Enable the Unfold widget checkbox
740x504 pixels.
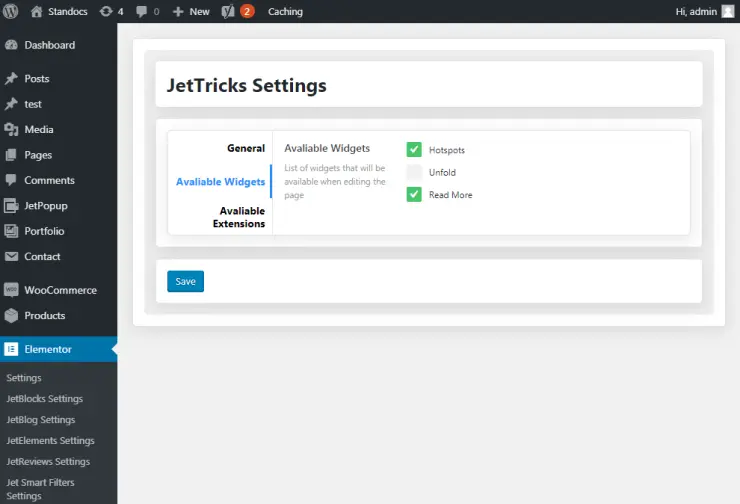pos(414,172)
